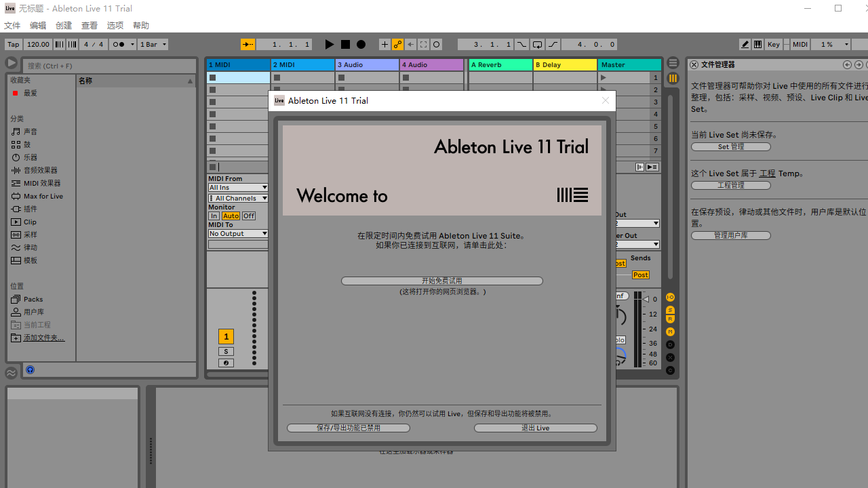This screenshot has width=868, height=488.
Task: Set Monitor to Off on track 1
Action: (x=249, y=216)
